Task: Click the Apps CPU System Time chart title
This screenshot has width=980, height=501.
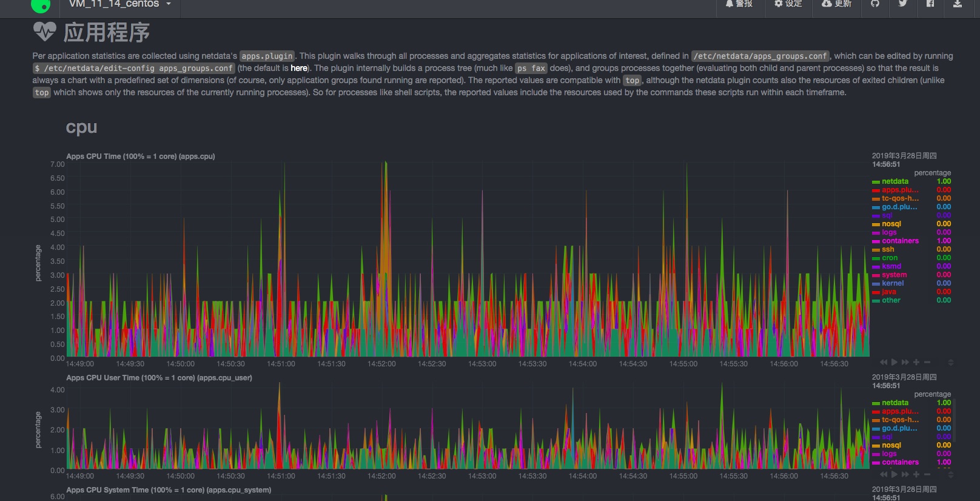Action: pyautogui.click(x=169, y=490)
